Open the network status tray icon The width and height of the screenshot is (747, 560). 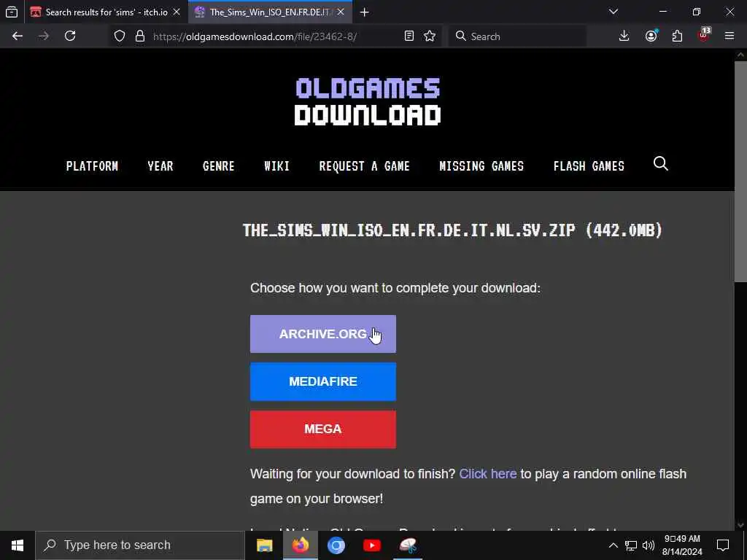(x=631, y=545)
